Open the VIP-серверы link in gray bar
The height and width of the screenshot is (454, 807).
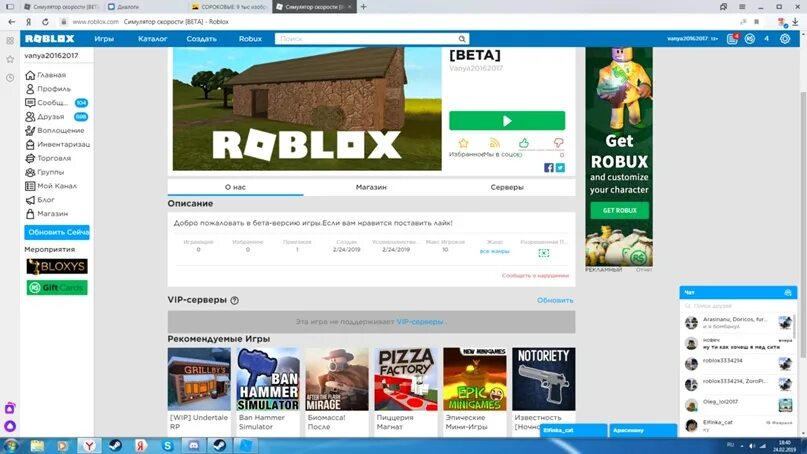(x=419, y=322)
